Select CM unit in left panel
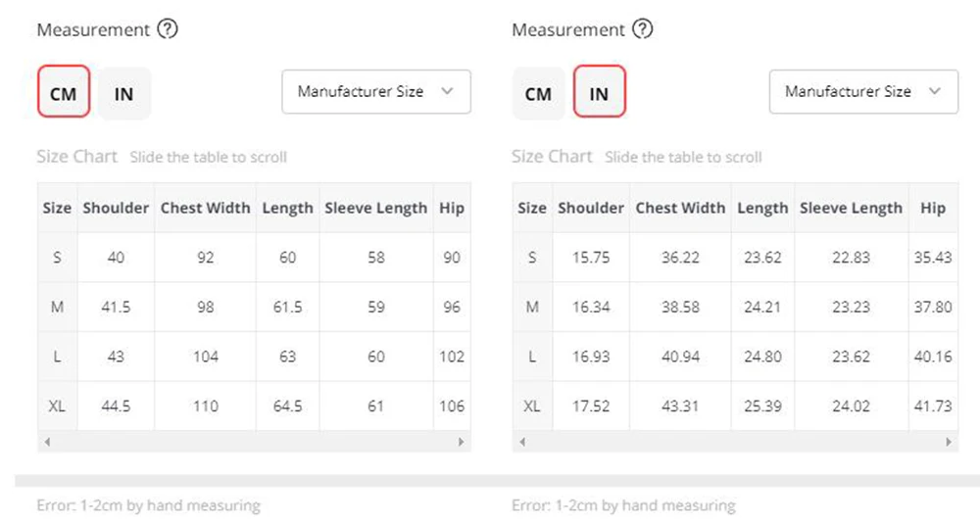Image resolution: width=980 pixels, height=523 pixels. [x=64, y=94]
